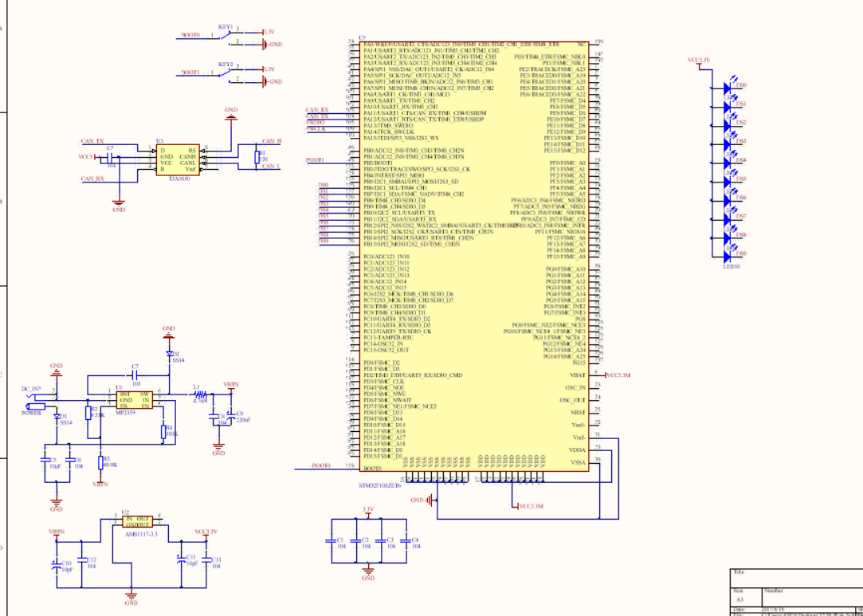
Task: Select the GND port left of MCU VSS pins
Action: pos(426,500)
